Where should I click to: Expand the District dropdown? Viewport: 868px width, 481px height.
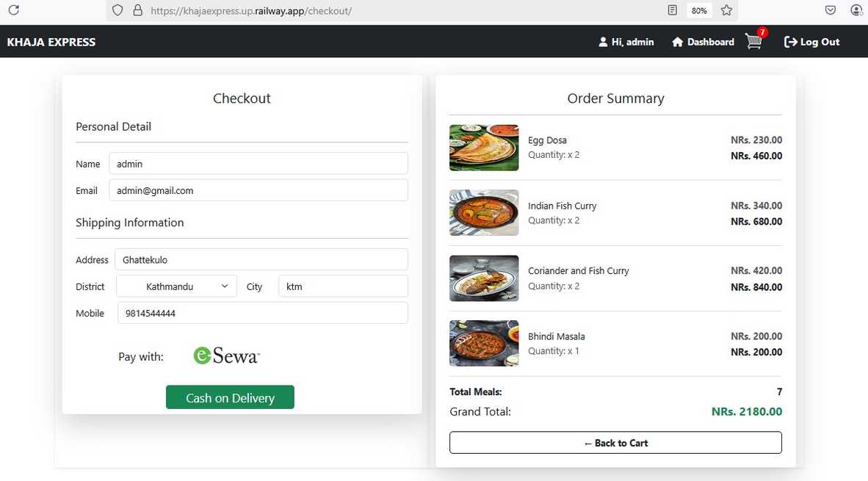click(176, 286)
